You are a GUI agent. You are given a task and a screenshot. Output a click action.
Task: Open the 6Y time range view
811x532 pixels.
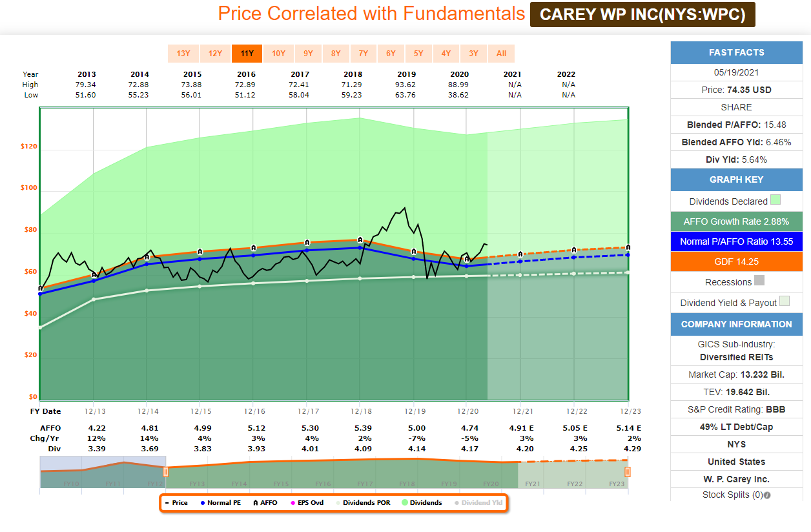(391, 54)
